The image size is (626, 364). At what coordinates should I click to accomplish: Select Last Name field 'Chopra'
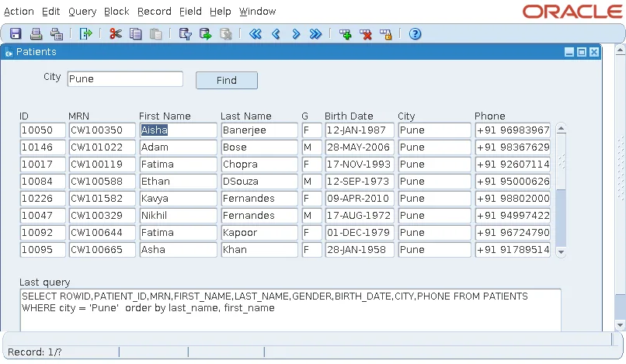pyautogui.click(x=259, y=165)
